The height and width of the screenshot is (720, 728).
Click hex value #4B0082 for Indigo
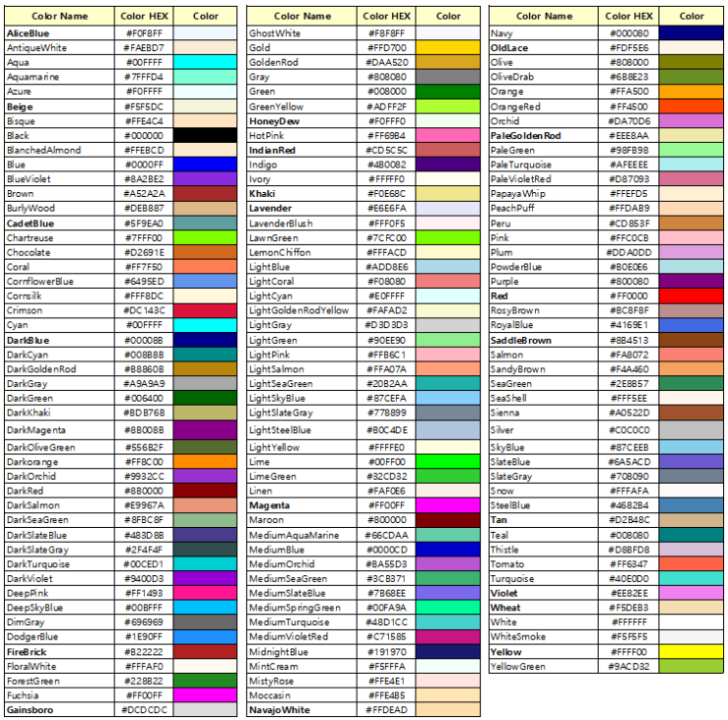click(387, 165)
